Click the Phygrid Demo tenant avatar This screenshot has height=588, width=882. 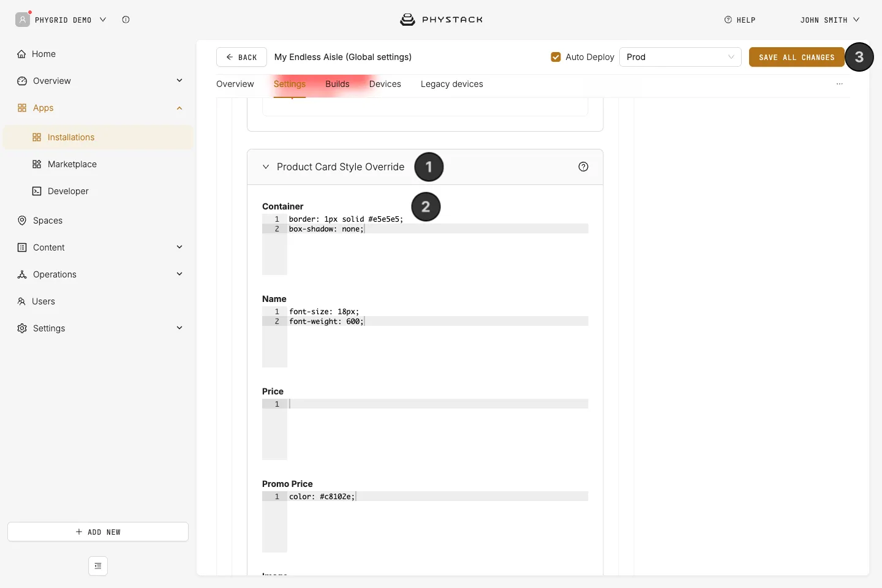(x=23, y=20)
